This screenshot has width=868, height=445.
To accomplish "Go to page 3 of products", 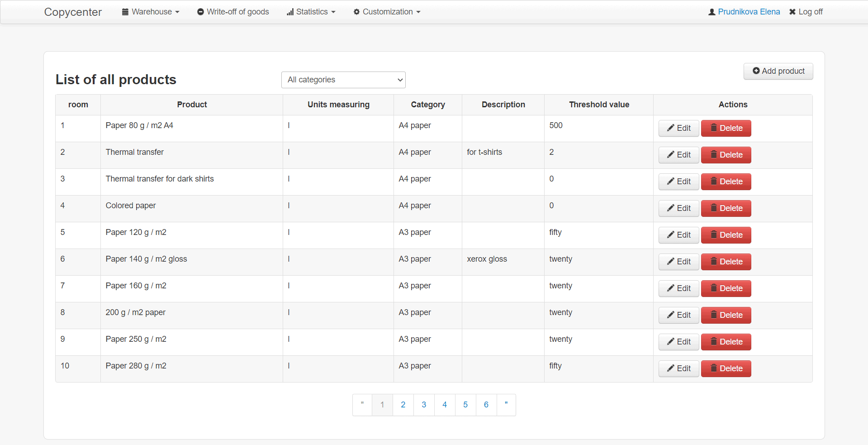I will 424,405.
